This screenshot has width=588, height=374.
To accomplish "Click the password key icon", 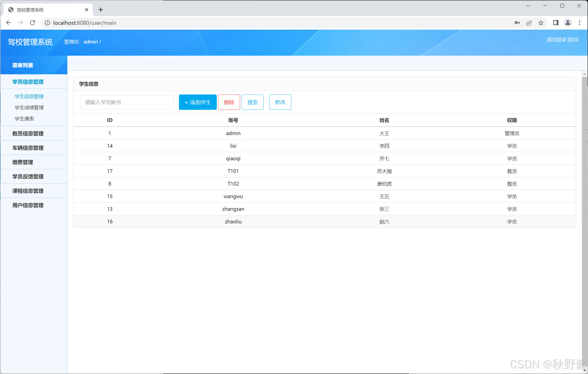I will 517,23.
